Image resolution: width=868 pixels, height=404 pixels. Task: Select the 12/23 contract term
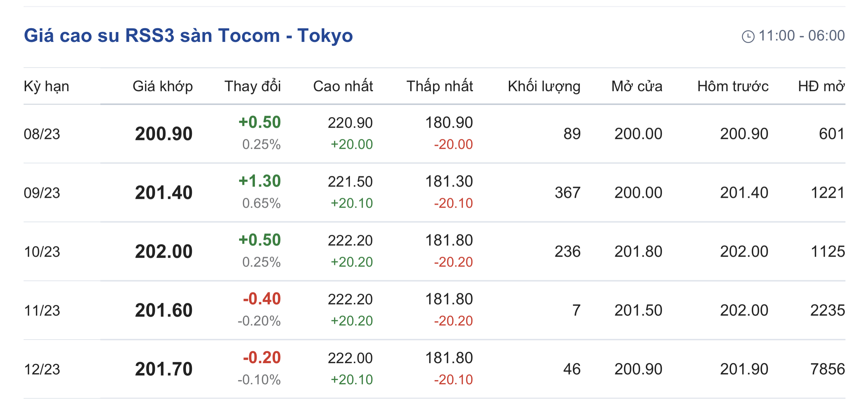click(x=42, y=369)
